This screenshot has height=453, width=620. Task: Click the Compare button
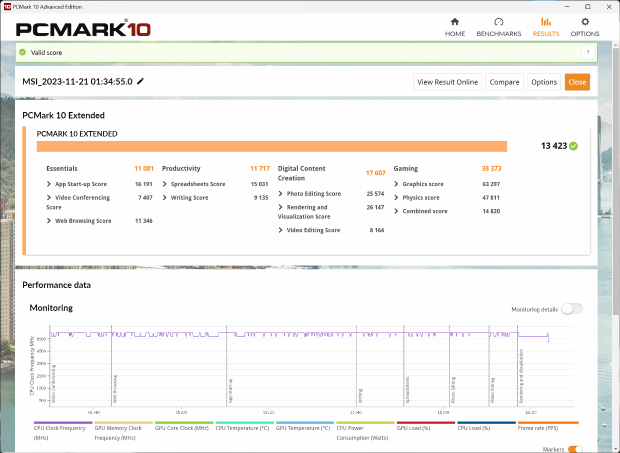pos(504,82)
